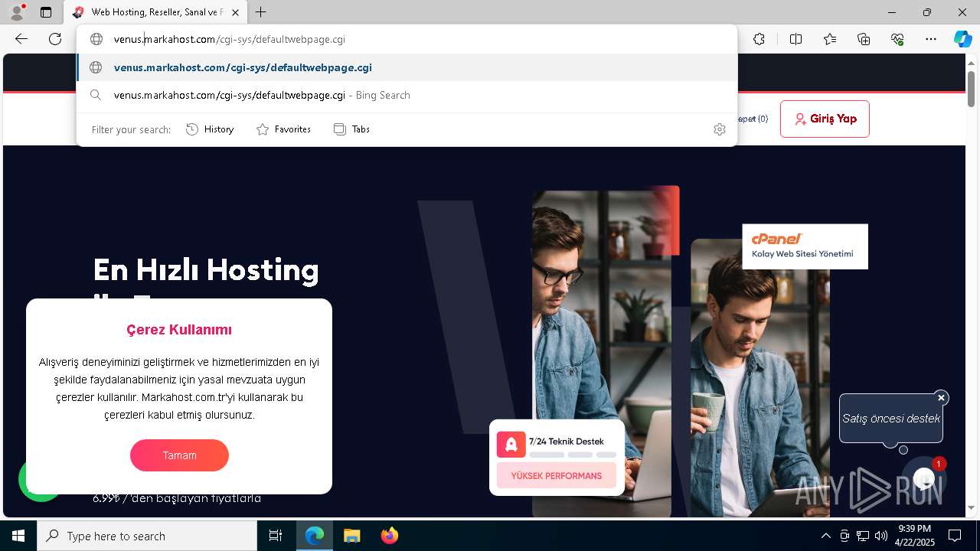Open Settings and more ellipsis menu

(x=931, y=39)
